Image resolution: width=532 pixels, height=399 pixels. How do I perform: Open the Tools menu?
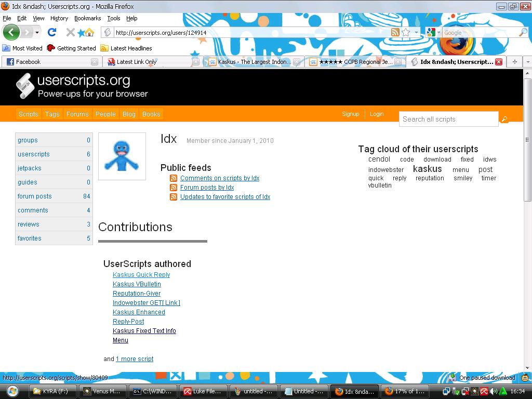114,18
